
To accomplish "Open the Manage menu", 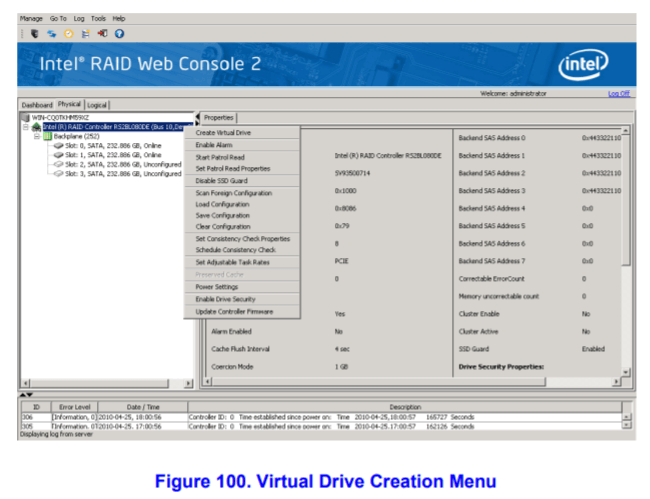I will click(x=31, y=19).
